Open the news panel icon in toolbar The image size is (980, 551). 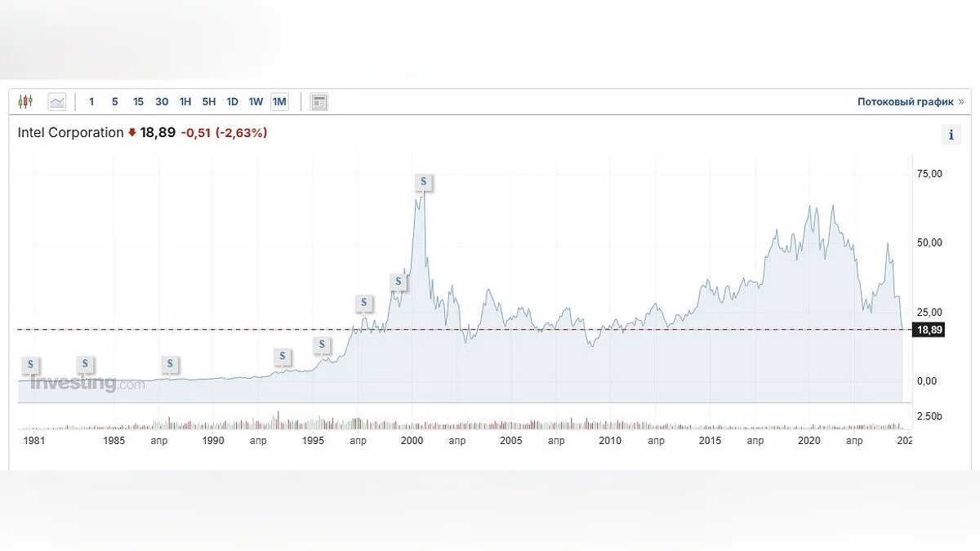319,102
